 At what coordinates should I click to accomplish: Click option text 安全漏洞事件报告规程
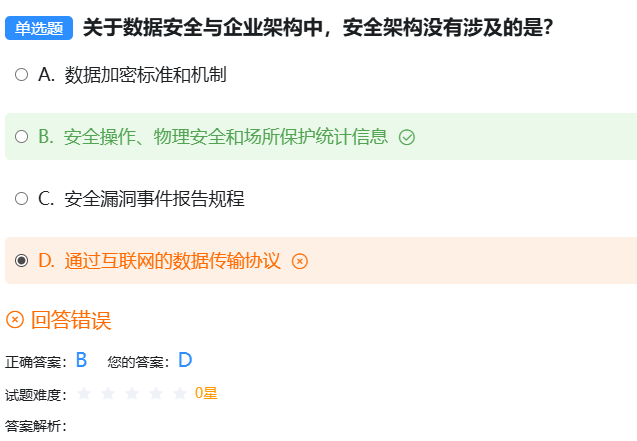[154, 199]
